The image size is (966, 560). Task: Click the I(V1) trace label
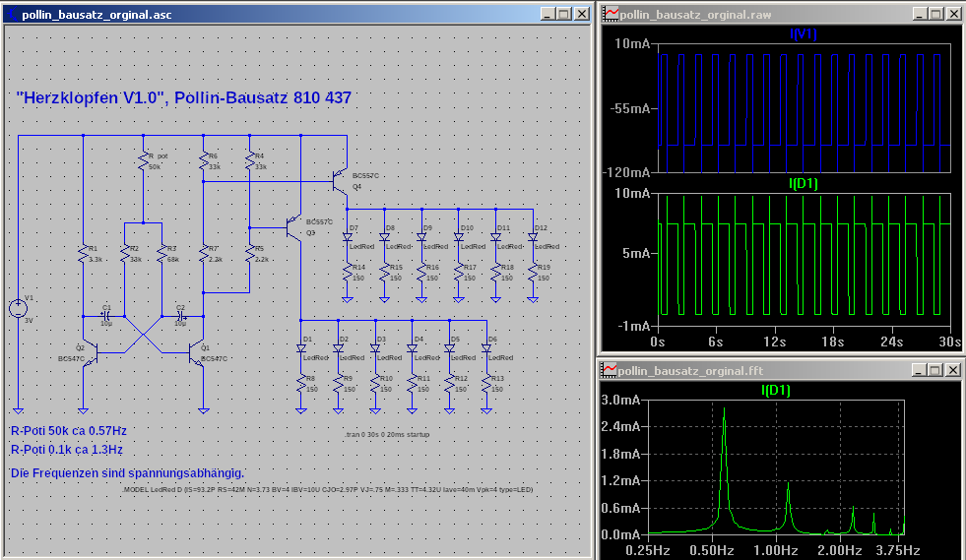[804, 34]
